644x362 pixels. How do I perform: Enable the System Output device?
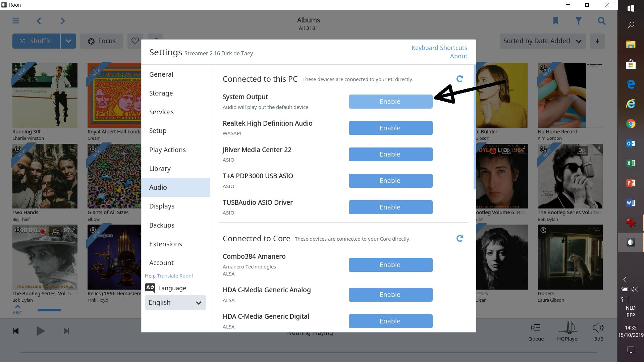[x=390, y=102]
